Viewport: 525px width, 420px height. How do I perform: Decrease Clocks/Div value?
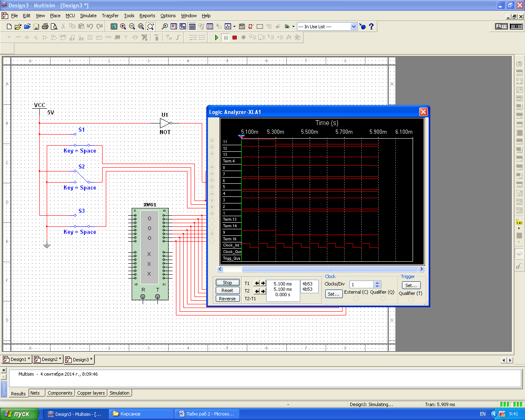tap(377, 286)
